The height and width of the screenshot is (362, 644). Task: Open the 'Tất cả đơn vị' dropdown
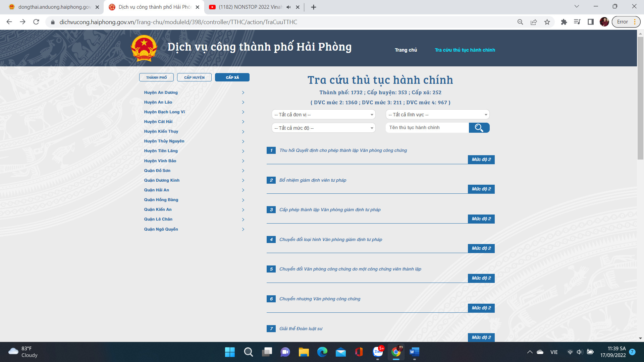[323, 115]
